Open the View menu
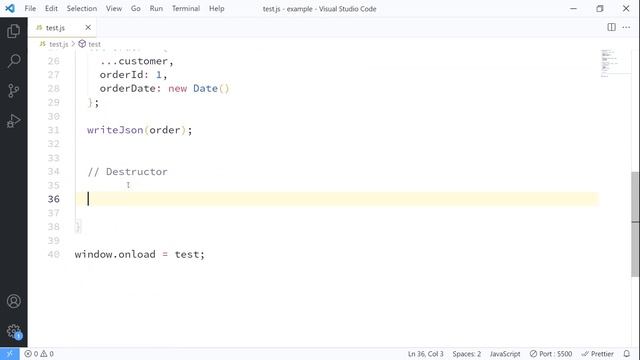This screenshot has height=360, width=640. [114, 9]
